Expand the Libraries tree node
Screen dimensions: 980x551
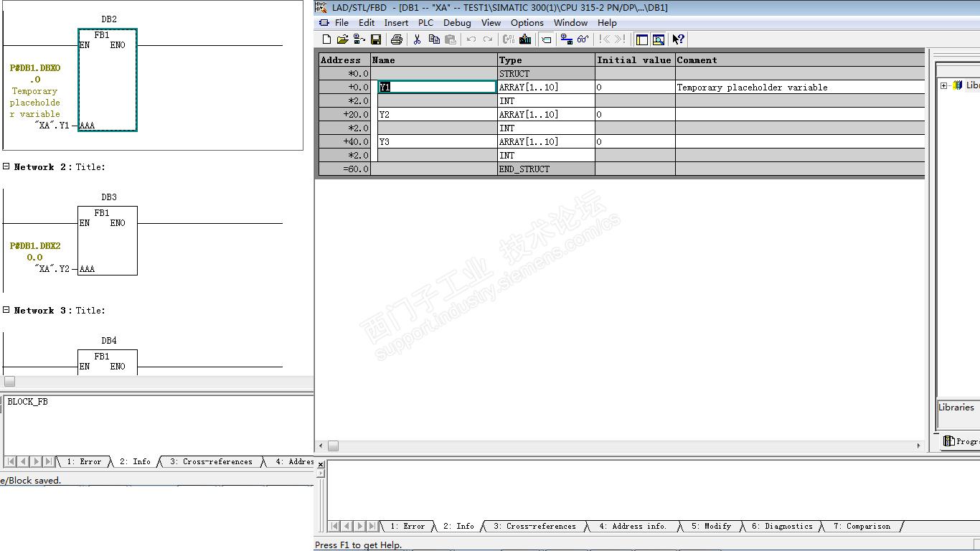tap(943, 85)
